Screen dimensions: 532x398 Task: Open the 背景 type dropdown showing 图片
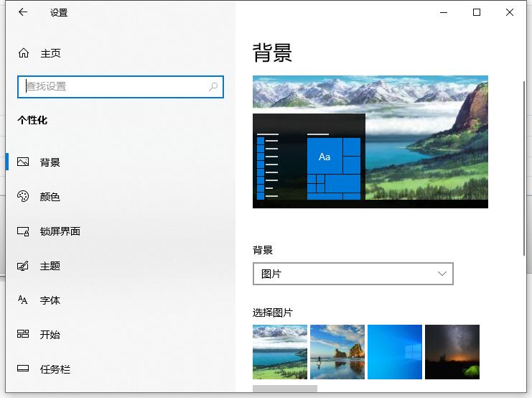353,274
